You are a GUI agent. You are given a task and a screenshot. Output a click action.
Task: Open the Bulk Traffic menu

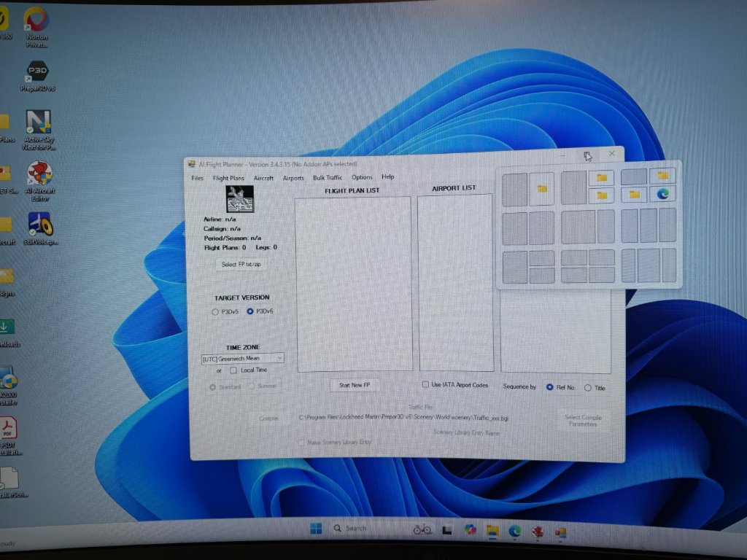(x=328, y=177)
